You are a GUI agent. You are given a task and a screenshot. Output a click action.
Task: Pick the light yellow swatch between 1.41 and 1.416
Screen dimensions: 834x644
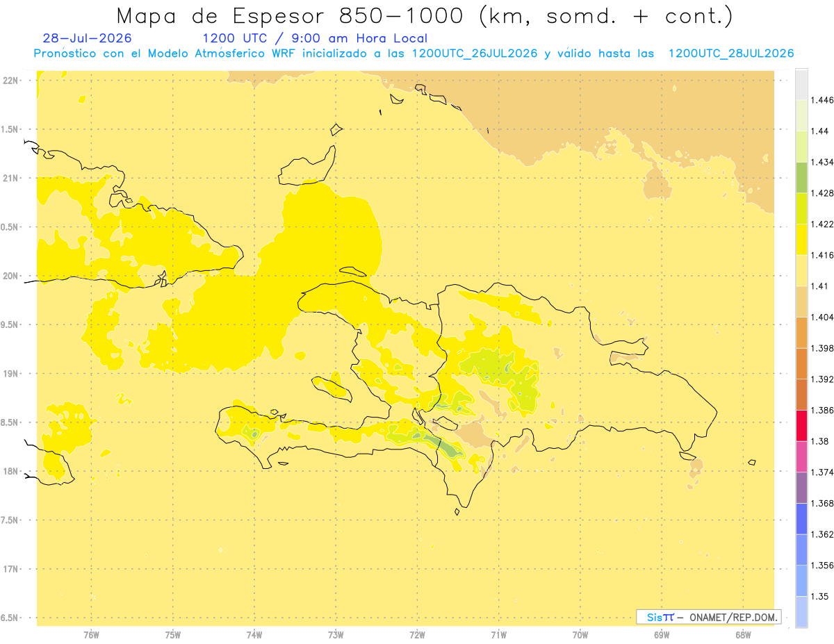pyautogui.click(x=801, y=270)
